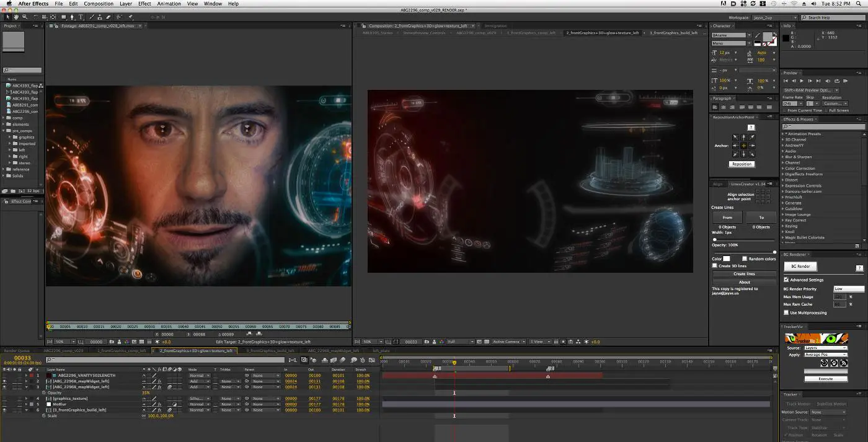
Task: Open the Window menu
Action: coord(213,4)
